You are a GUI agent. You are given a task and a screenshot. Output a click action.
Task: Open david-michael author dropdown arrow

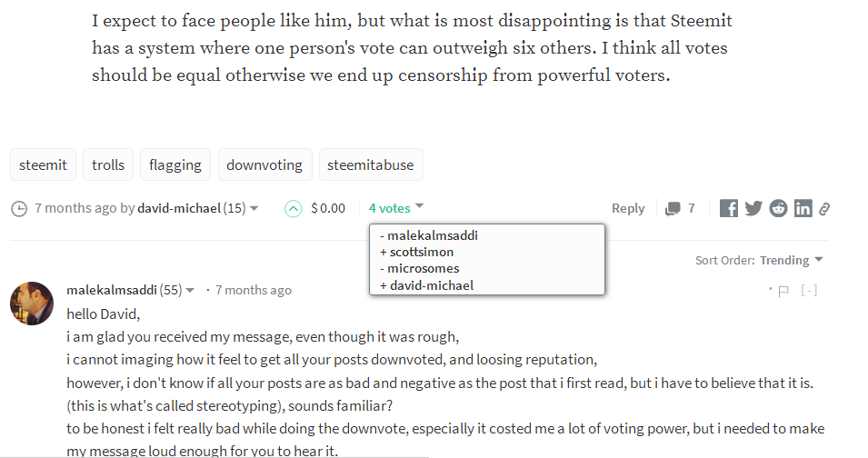pyautogui.click(x=254, y=209)
